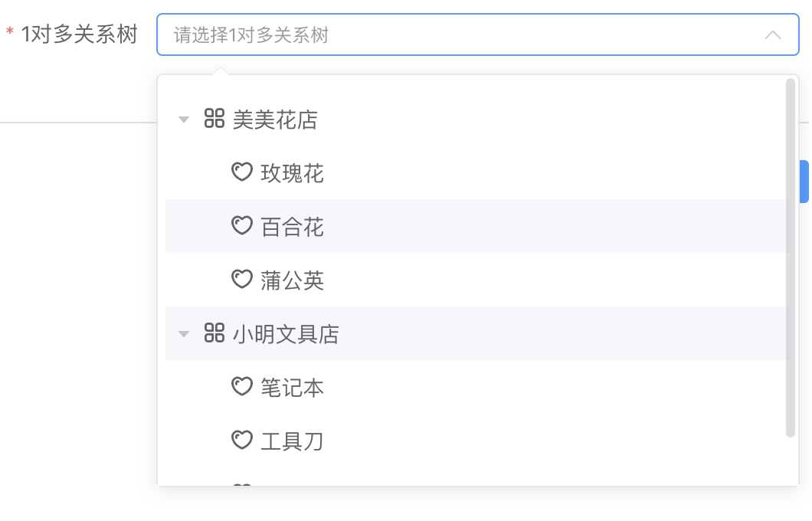
Task: Choose the 笔记本 option
Action: pyautogui.click(x=293, y=388)
